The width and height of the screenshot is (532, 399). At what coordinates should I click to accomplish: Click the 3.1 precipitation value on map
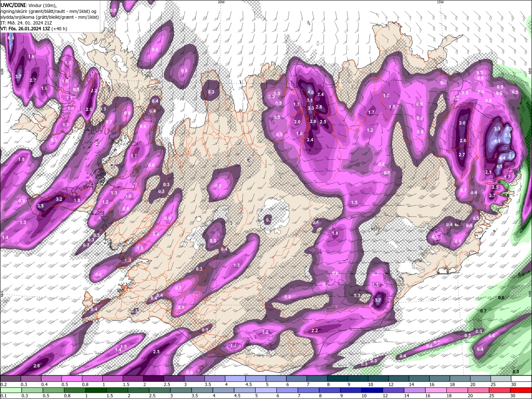(310, 100)
